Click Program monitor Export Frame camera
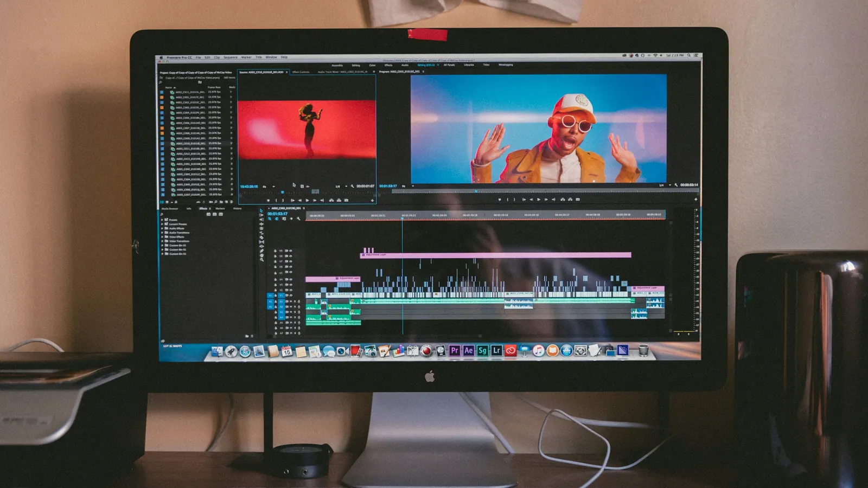This screenshot has width=868, height=488. point(578,200)
